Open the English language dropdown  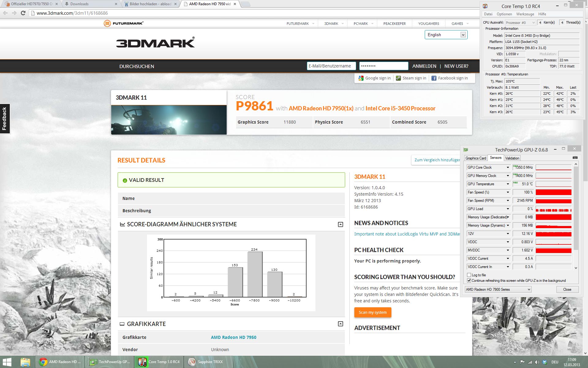click(446, 35)
